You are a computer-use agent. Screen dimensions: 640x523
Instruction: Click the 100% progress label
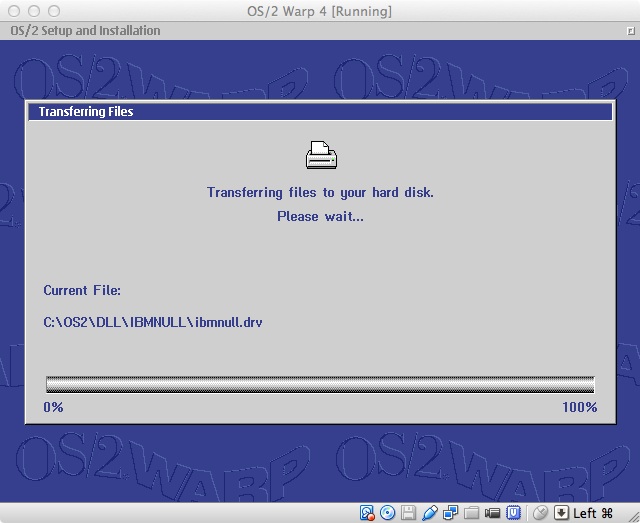(x=580, y=407)
